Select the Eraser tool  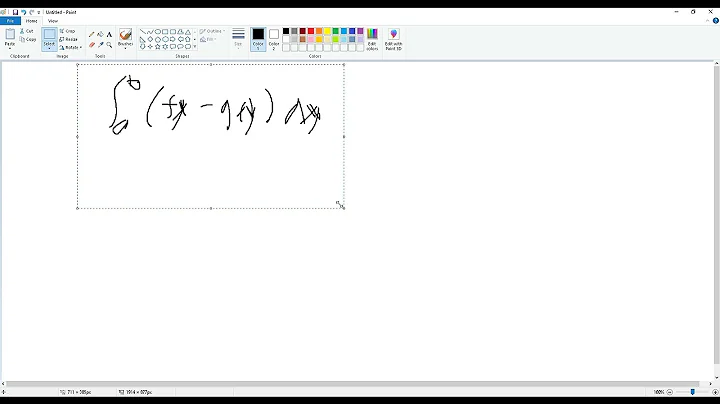[x=92, y=45]
